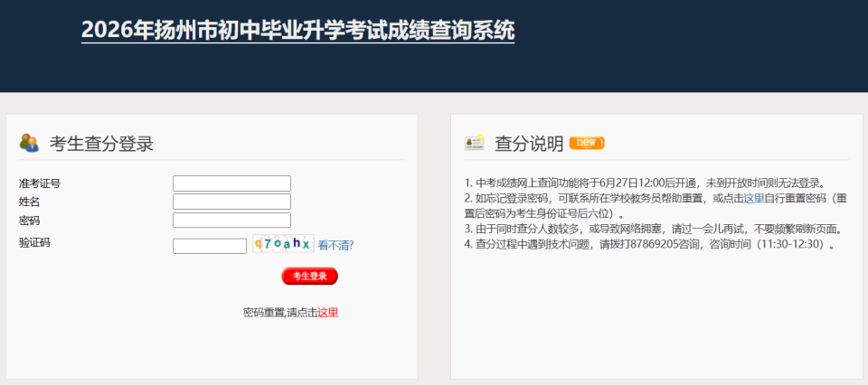Screen dimensions: 868x385
Task: Select the 准考证号 label
Action: [x=39, y=184]
